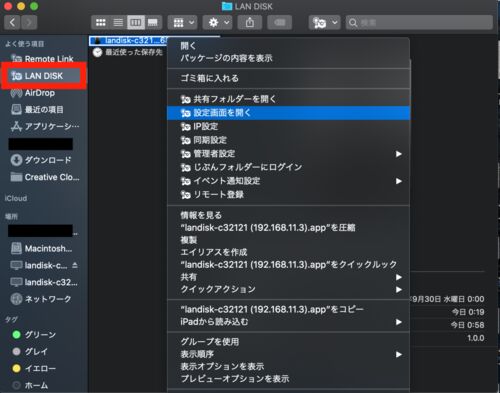Click the Share toolbar button
The image size is (500, 393).
pos(249,23)
